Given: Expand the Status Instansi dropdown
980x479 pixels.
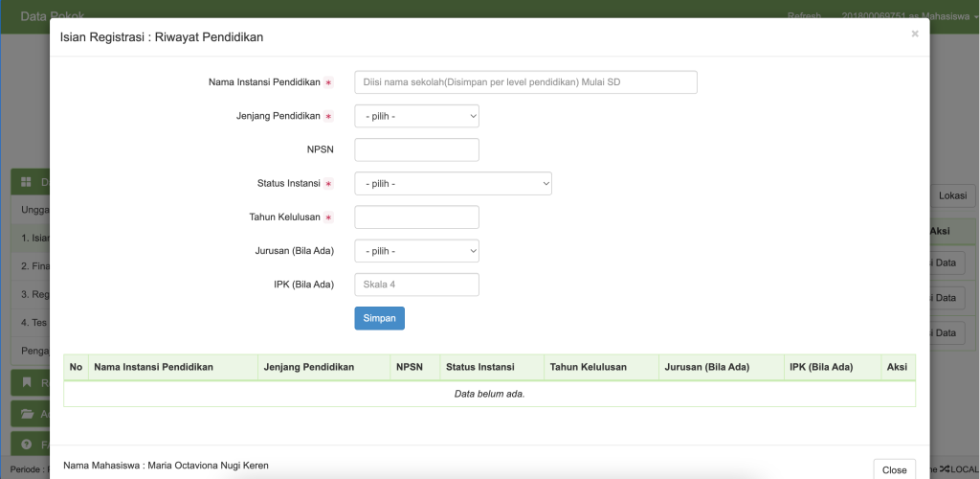Looking at the screenshot, I should pyautogui.click(x=453, y=183).
